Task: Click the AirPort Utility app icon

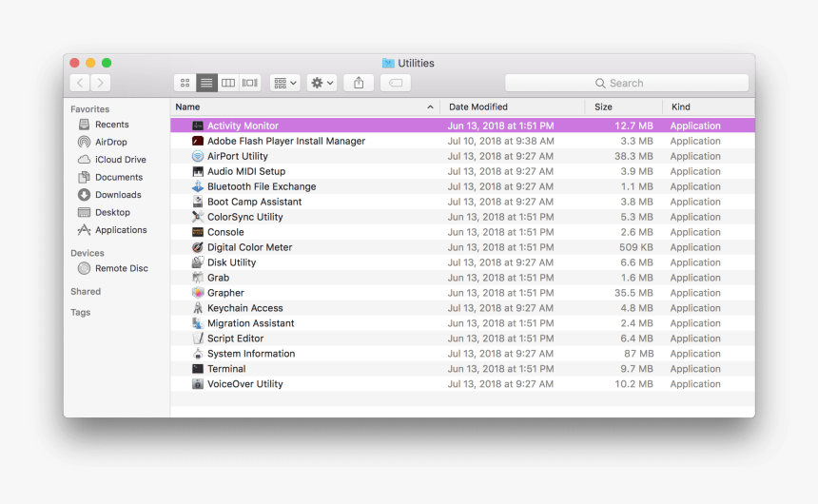Action: tap(198, 156)
